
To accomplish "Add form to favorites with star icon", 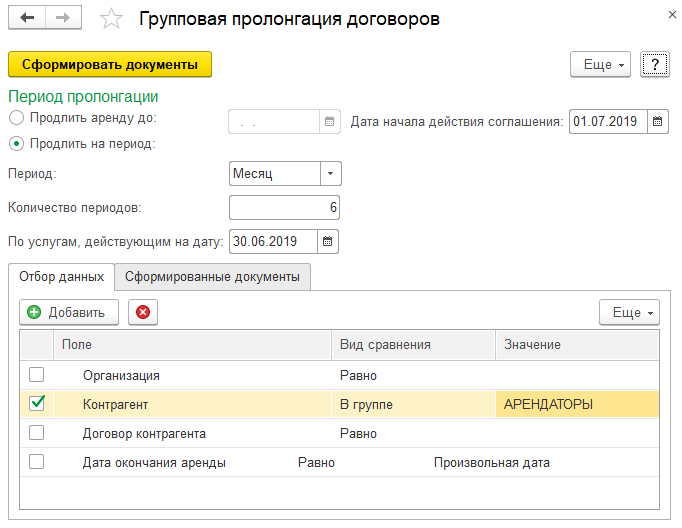I will coord(112,20).
